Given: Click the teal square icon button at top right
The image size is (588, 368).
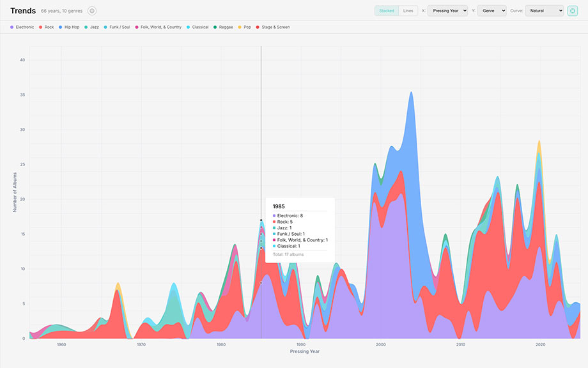Looking at the screenshot, I should 573,11.
